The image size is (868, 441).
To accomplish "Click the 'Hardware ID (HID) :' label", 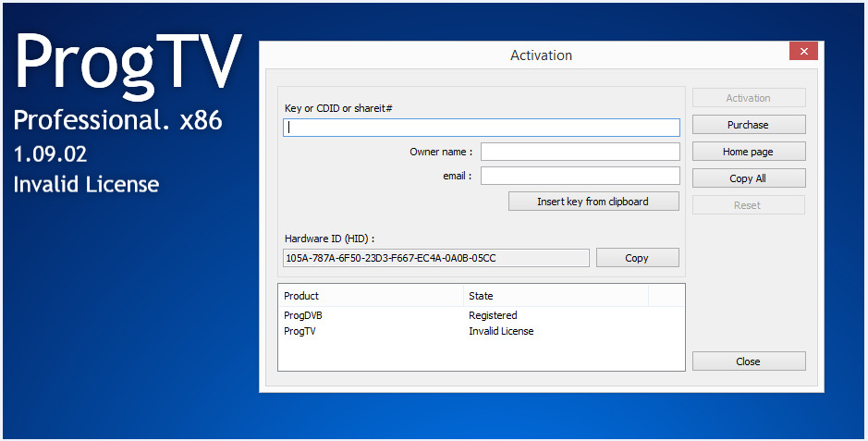I will pos(329,239).
